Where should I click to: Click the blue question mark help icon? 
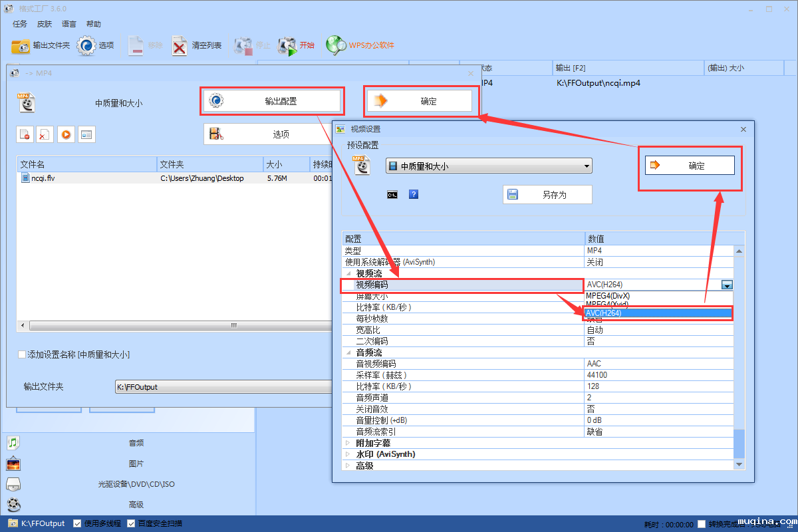(x=413, y=194)
